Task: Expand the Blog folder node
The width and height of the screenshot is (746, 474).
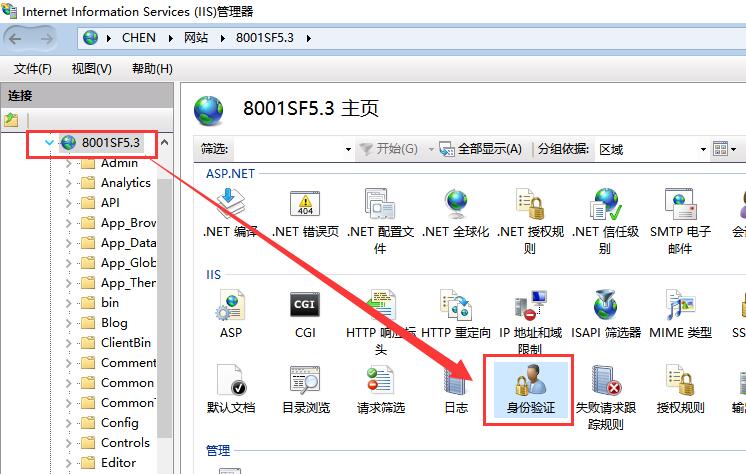Action: (69, 323)
